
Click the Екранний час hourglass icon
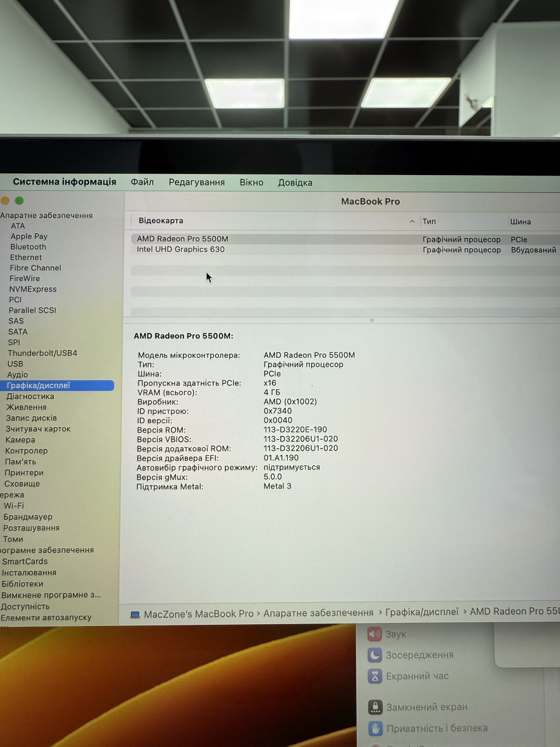pyautogui.click(x=375, y=676)
